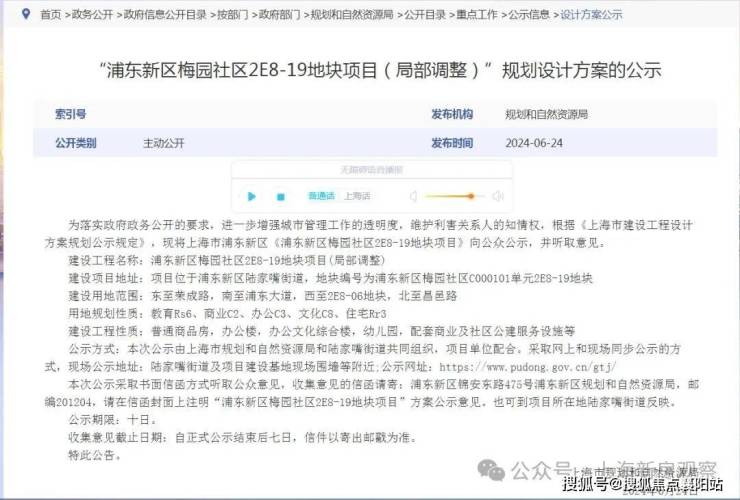The image size is (740, 500).
Task: Stop the audio playback
Action: 280,196
